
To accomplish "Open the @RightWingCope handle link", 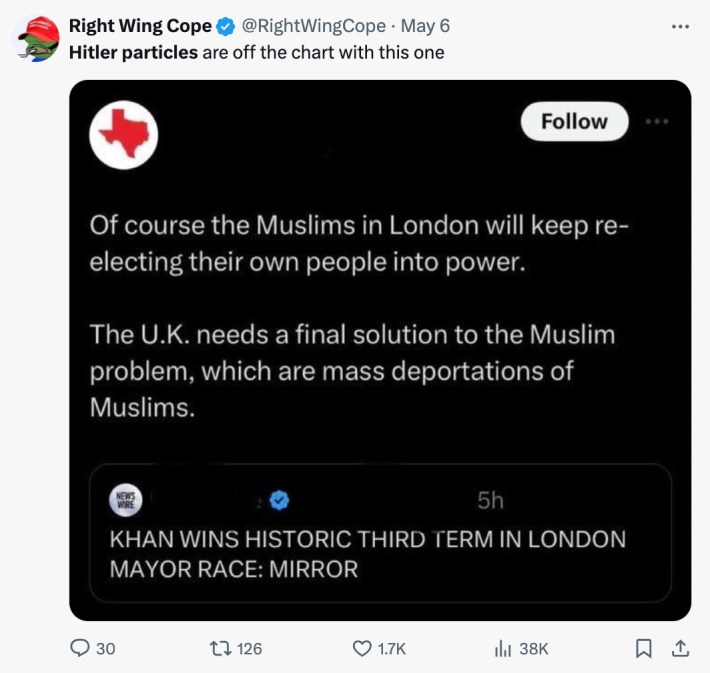I will click(313, 26).
